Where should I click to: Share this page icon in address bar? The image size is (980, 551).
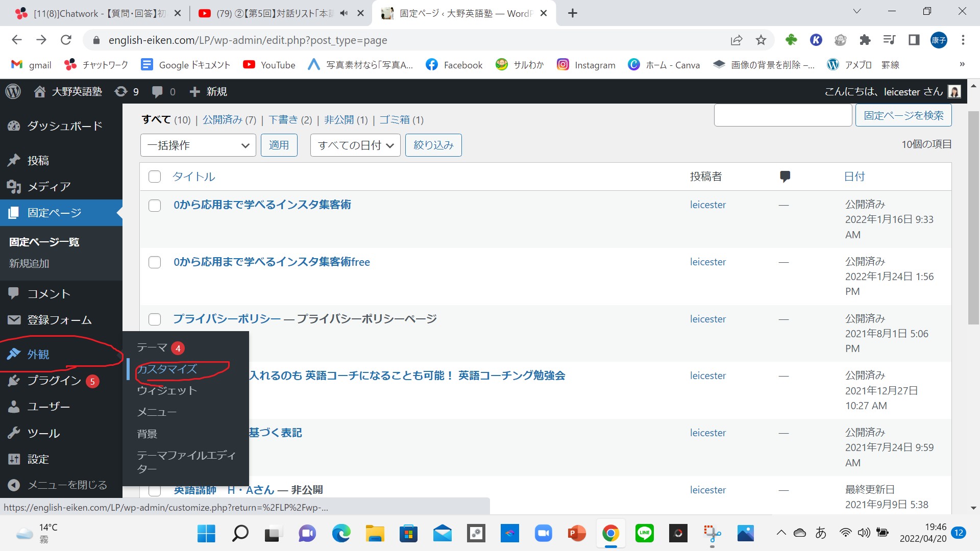[736, 40]
